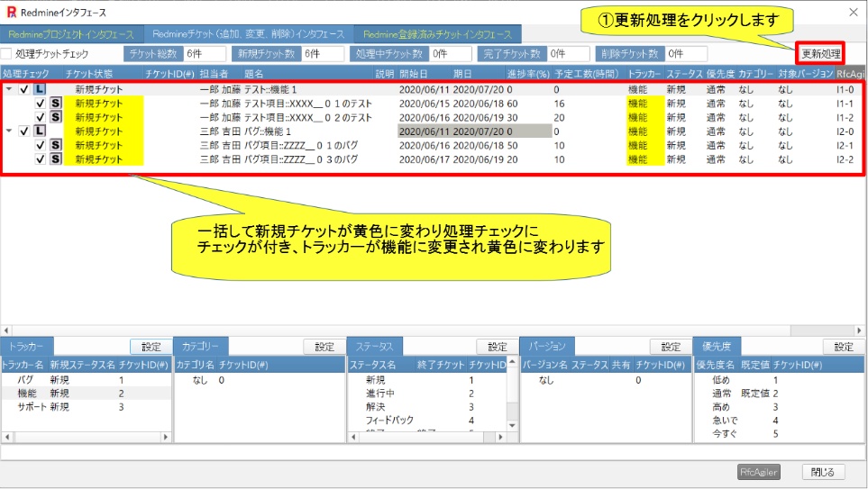Toggle the 処理チケットチェック checkbox
The height and width of the screenshot is (489, 868).
(6, 54)
